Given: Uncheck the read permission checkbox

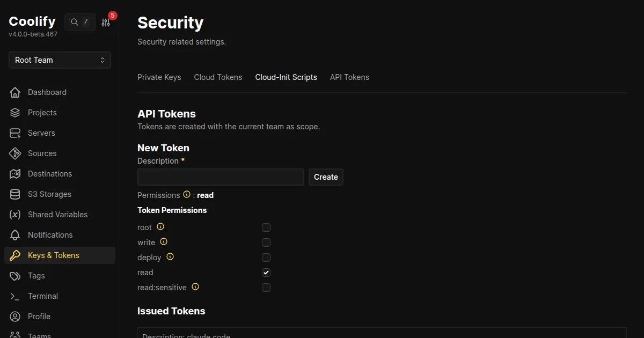Looking at the screenshot, I should (266, 273).
